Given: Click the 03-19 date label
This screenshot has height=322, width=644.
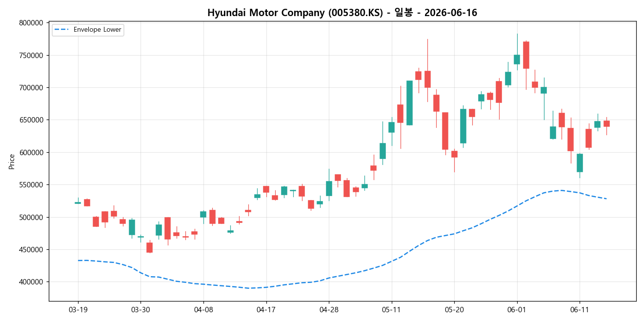Looking at the screenshot, I should [78, 309].
